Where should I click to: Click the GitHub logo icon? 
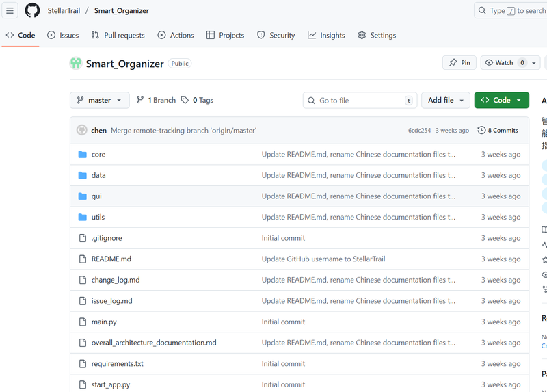point(32,10)
